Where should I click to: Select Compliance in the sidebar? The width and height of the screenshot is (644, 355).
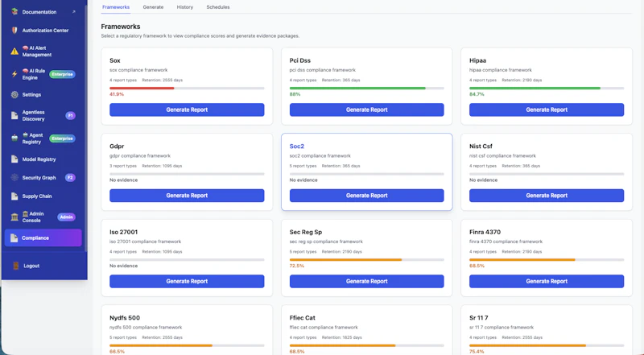(x=43, y=238)
